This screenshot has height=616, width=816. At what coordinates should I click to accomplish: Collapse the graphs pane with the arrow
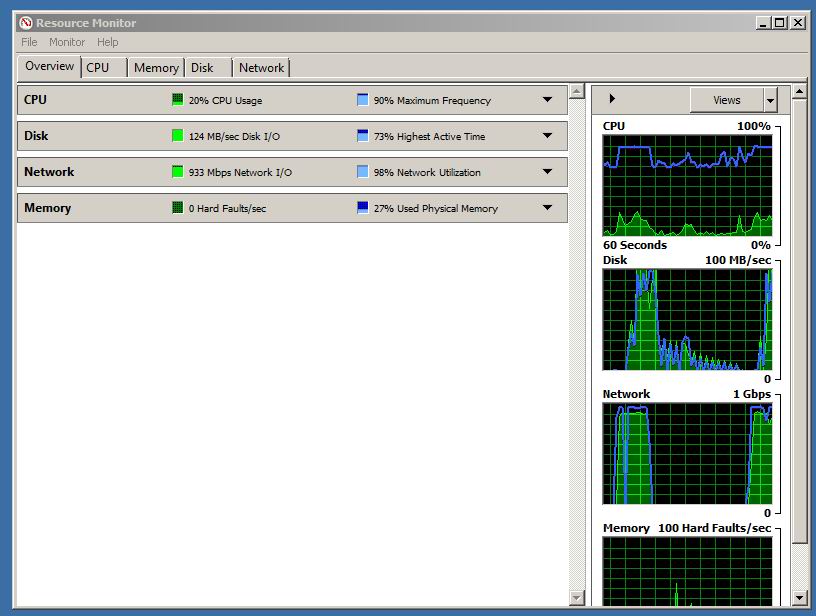tap(612, 99)
